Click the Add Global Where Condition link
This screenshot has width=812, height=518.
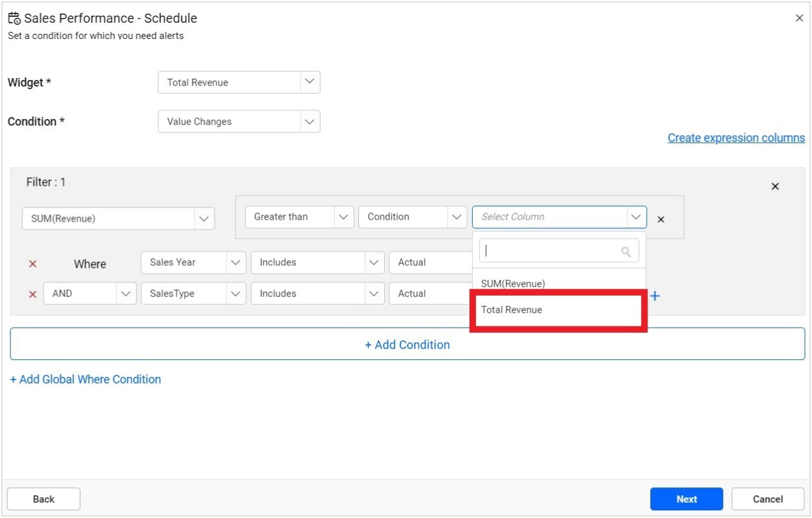pyautogui.click(x=85, y=379)
